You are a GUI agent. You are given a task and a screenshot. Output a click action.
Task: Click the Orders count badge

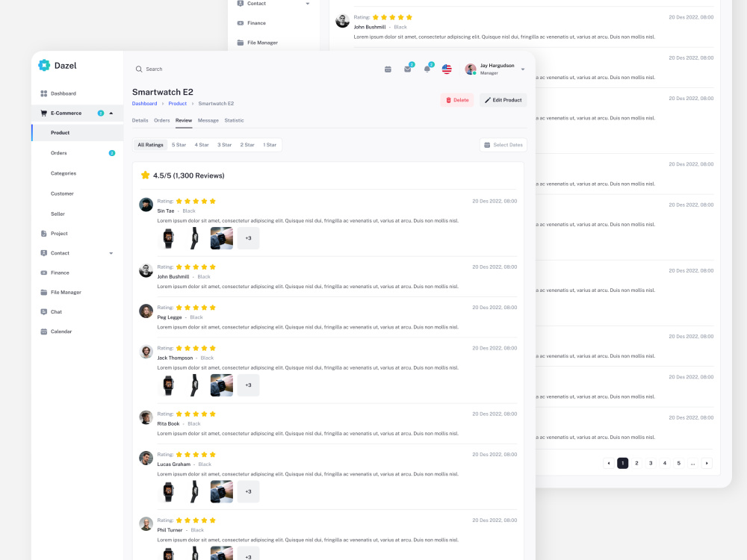click(x=112, y=153)
